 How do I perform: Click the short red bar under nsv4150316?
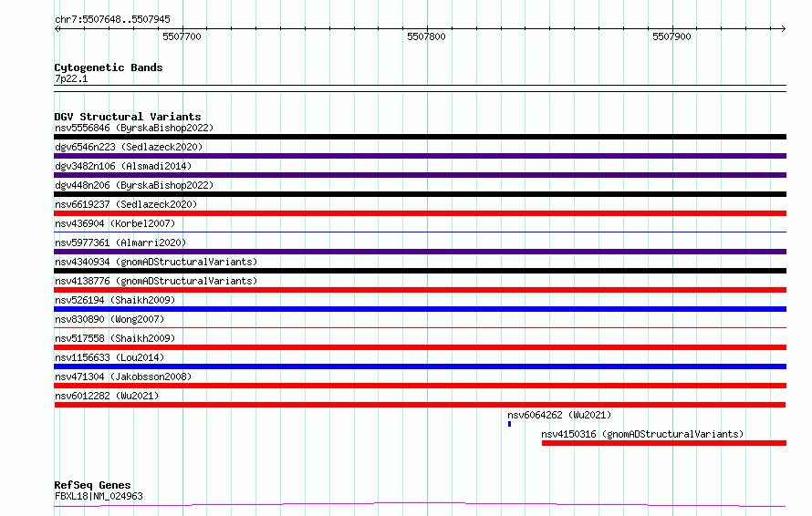664,443
